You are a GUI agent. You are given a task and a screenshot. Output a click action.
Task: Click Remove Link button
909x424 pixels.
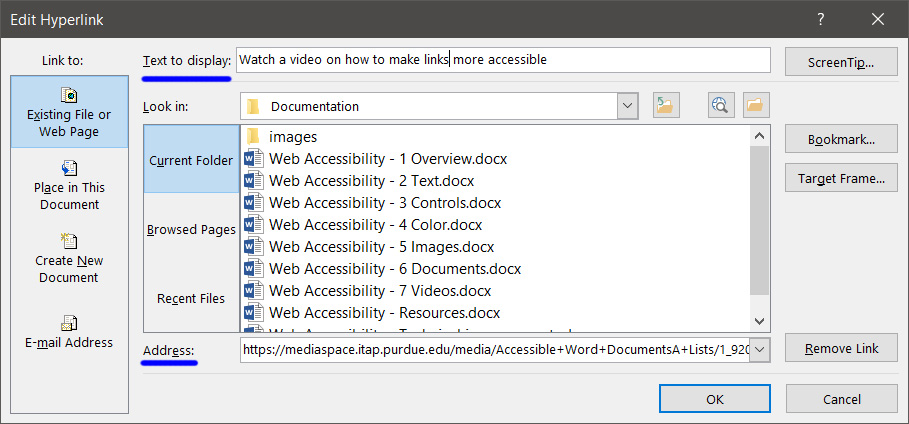point(841,348)
